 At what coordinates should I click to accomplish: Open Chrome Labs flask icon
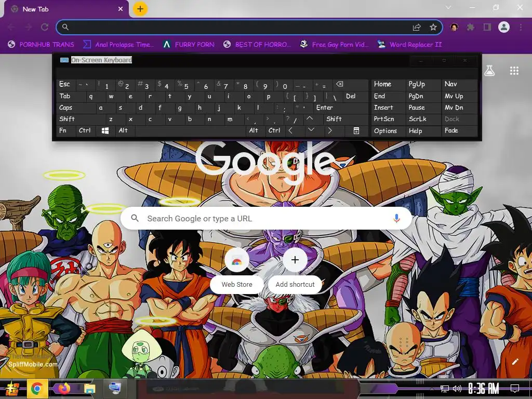tap(489, 71)
